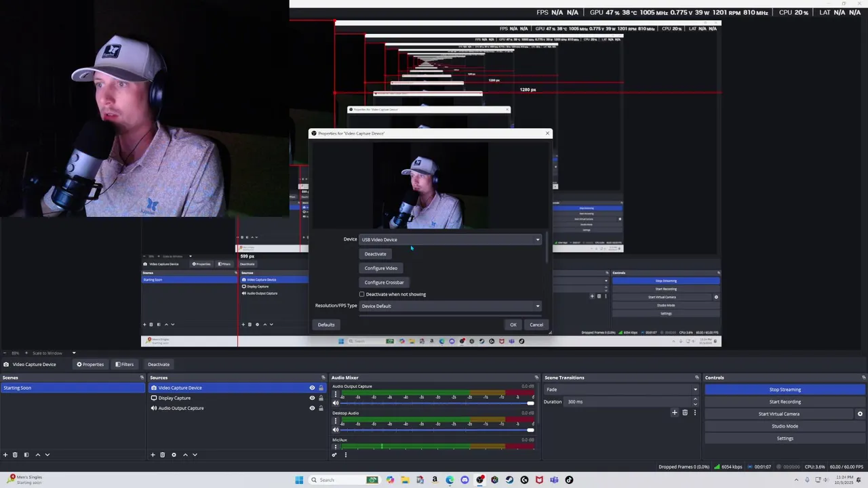Hide the Display Capture source
Image resolution: width=868 pixels, height=488 pixels.
point(312,398)
